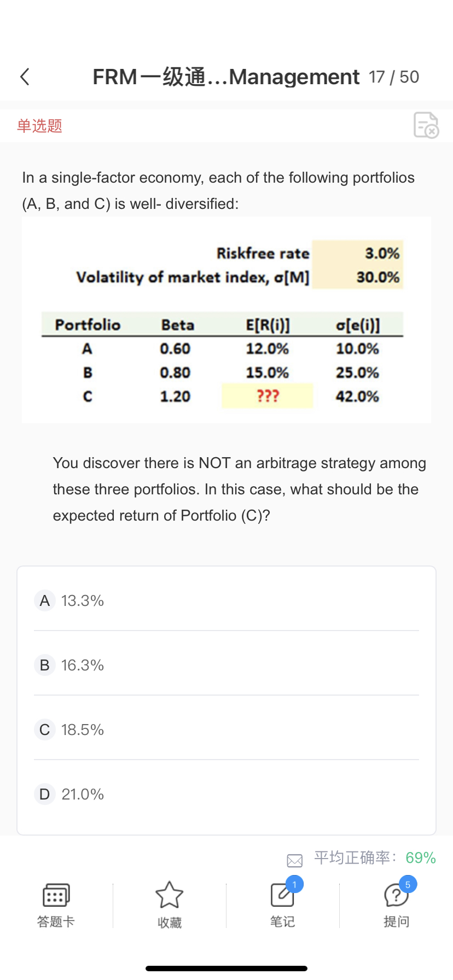Tap the 17 / 50 question counter

[x=394, y=77]
